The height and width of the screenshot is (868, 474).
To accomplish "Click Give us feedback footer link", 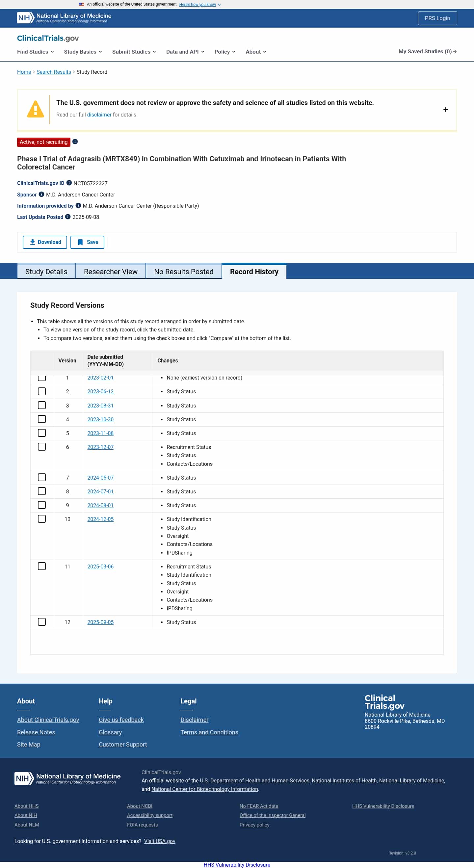I will click(121, 720).
